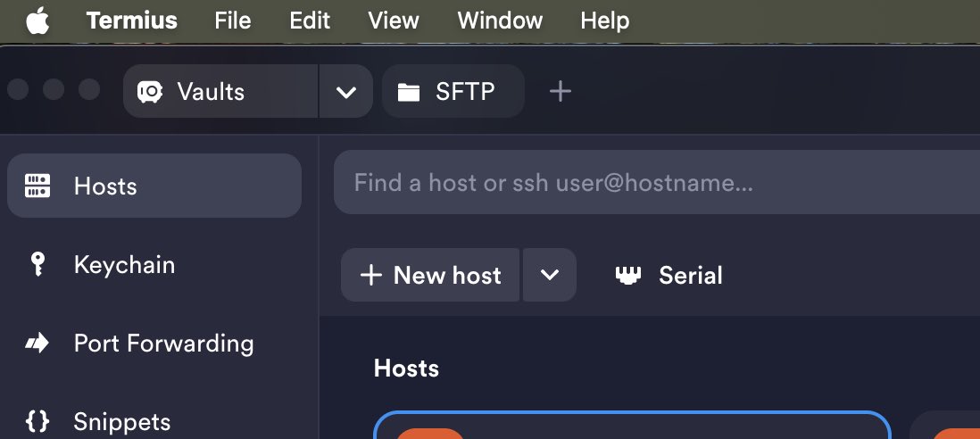Click the Hosts section heading
This screenshot has width=980, height=439.
coord(406,368)
